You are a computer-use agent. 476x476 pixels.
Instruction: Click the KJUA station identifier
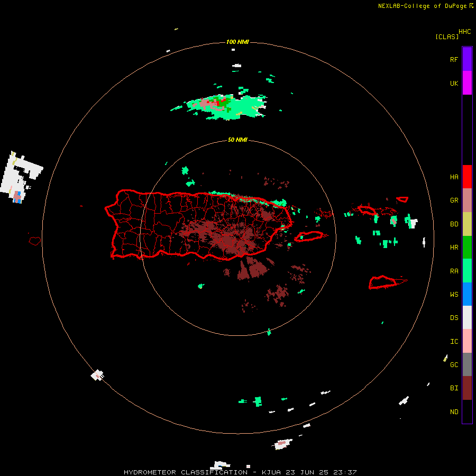point(271,472)
